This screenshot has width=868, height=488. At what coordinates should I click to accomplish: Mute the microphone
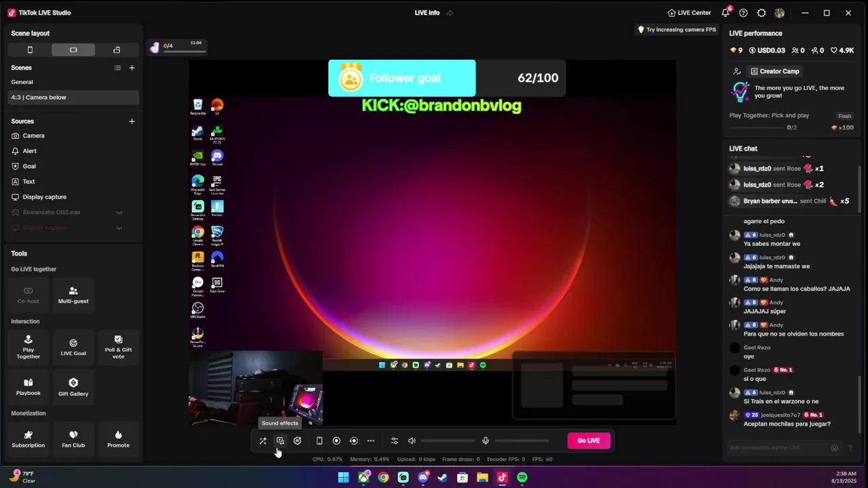(x=486, y=441)
